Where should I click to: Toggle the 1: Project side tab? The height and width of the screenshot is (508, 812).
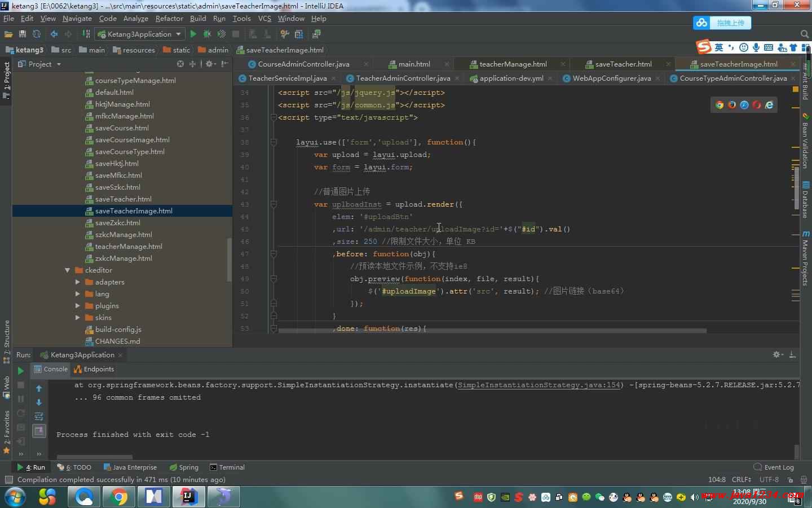6,80
